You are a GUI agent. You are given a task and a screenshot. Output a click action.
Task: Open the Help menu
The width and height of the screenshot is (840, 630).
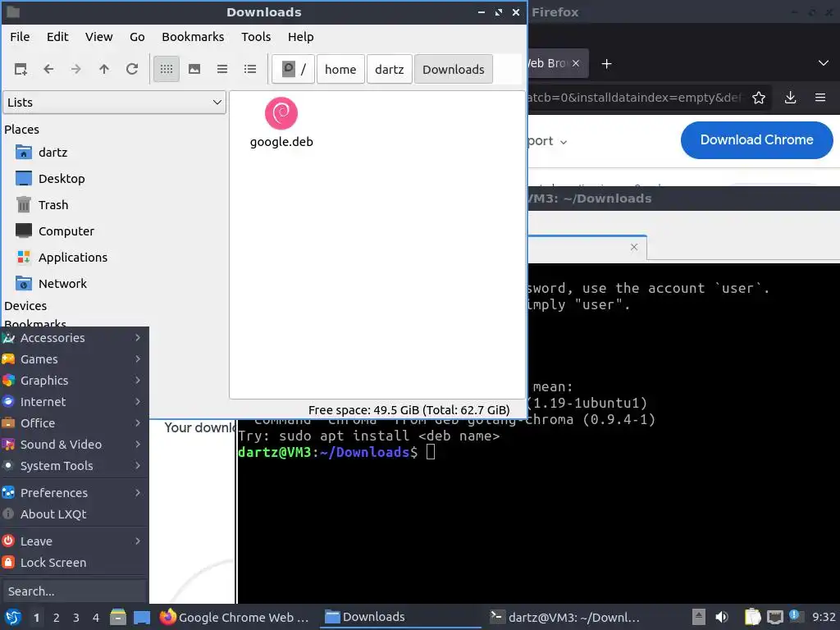pos(300,37)
